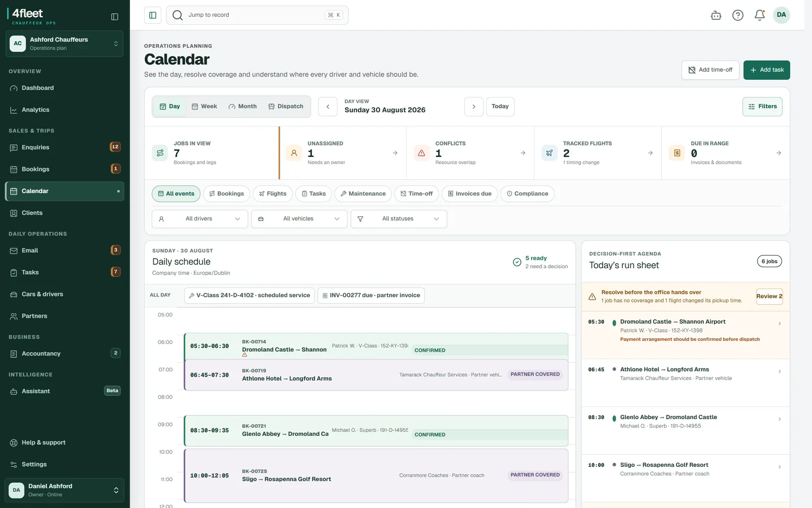
Task: Toggle Bookings filter chip
Action: 227,194
